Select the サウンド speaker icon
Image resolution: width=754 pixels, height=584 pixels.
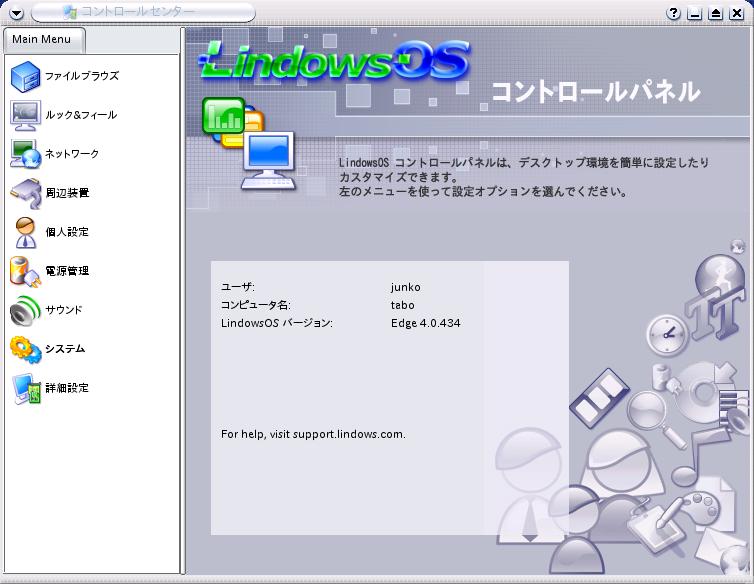[x=25, y=310]
